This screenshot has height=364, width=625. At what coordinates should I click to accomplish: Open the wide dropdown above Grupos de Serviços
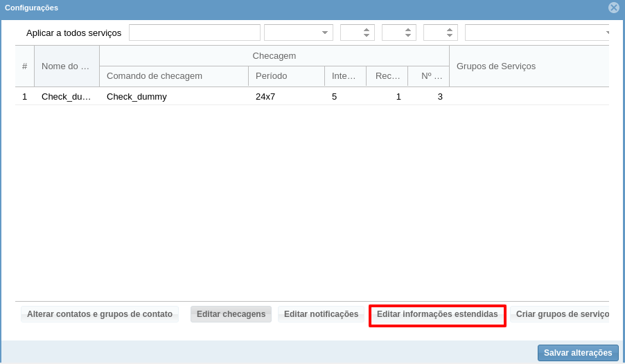click(537, 33)
